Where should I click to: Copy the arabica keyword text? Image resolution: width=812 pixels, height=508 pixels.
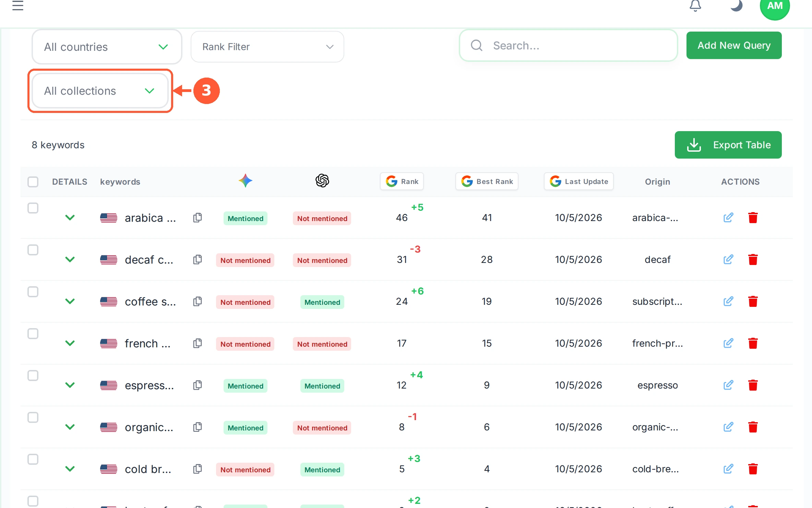[198, 218]
